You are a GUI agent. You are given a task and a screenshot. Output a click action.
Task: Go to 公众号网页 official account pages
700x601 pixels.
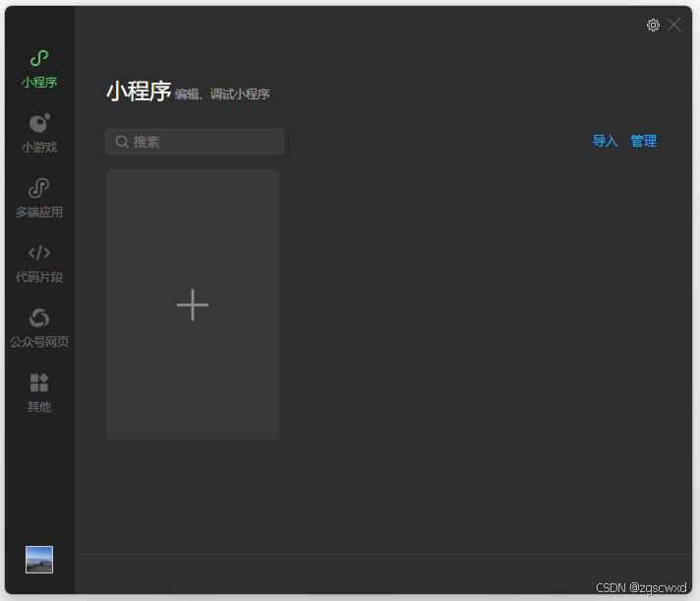pos(39,329)
